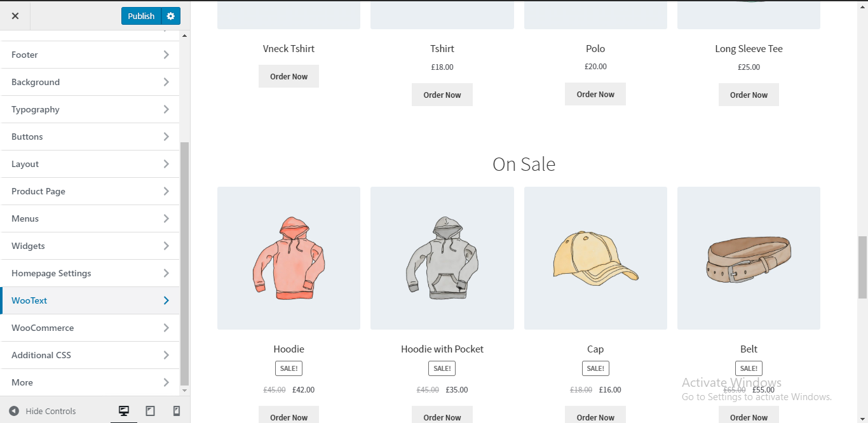
Task: Click the pink Hoodie product image
Action: tap(288, 258)
